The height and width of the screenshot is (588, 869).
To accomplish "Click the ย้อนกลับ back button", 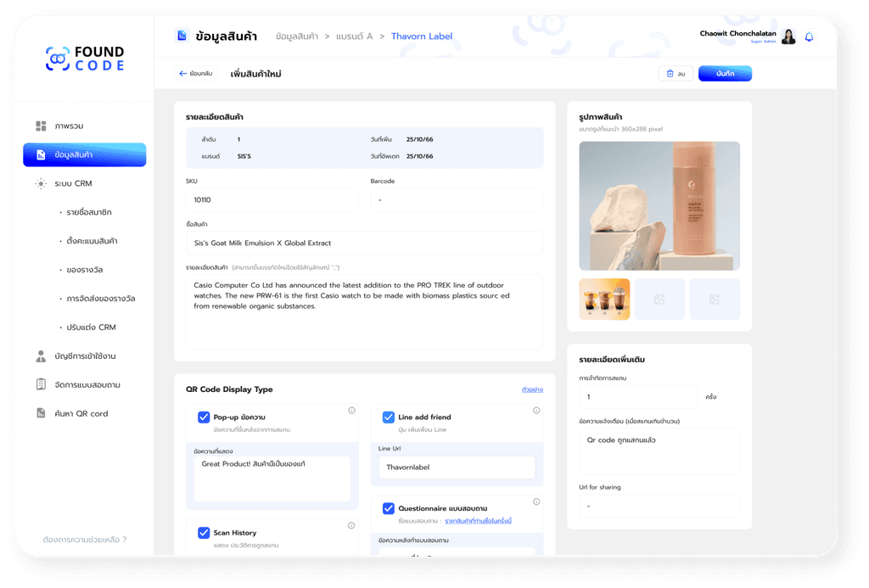I will pyautogui.click(x=196, y=74).
